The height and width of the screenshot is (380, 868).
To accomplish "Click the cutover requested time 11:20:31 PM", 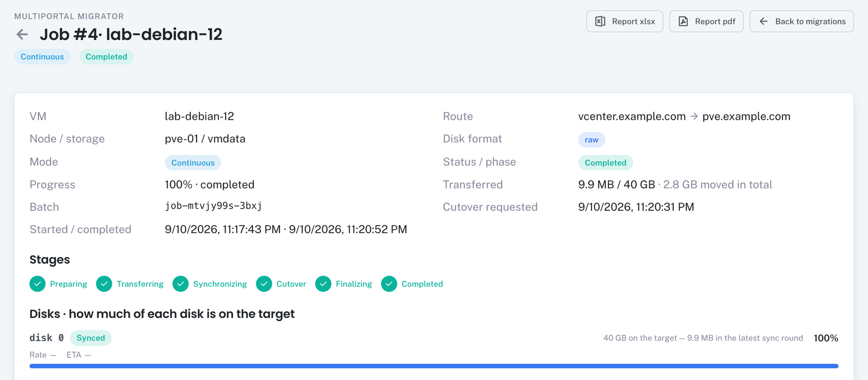I will tap(665, 207).
